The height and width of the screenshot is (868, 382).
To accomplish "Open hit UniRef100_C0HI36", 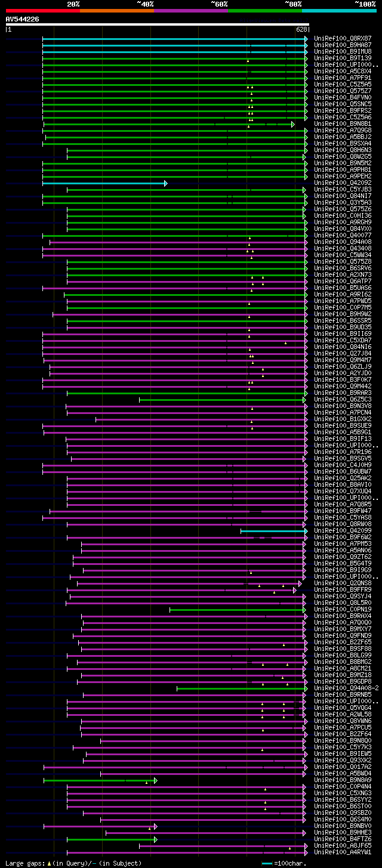I will (x=343, y=216).
